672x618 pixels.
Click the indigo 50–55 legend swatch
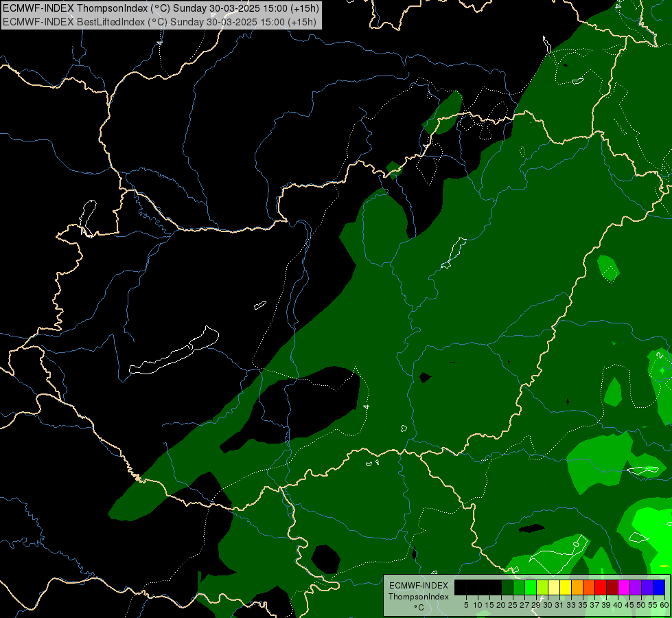pos(647,587)
